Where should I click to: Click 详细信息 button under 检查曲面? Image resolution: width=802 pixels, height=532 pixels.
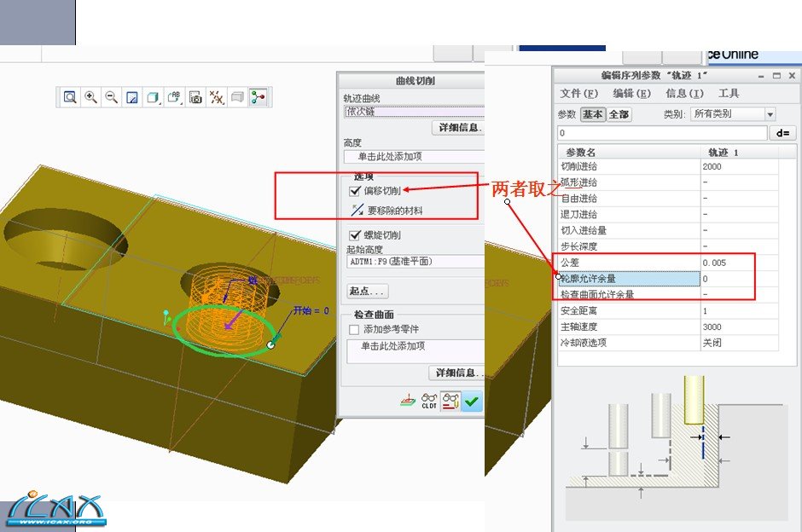(456, 373)
